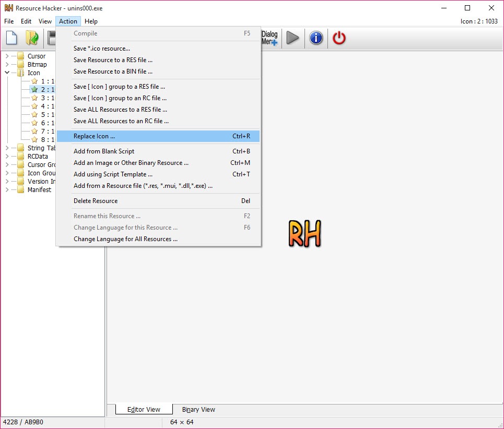Viewport: 504px width, 429px height.
Task: Choose Save [Icon] group to a RES file
Action: tap(158, 87)
